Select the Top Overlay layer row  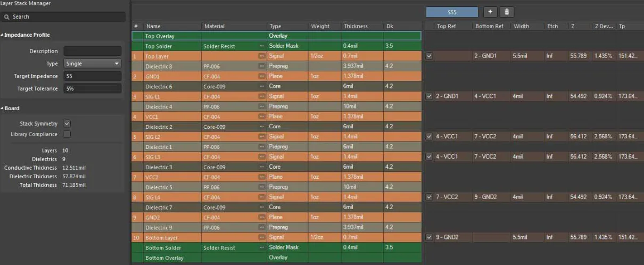point(276,36)
